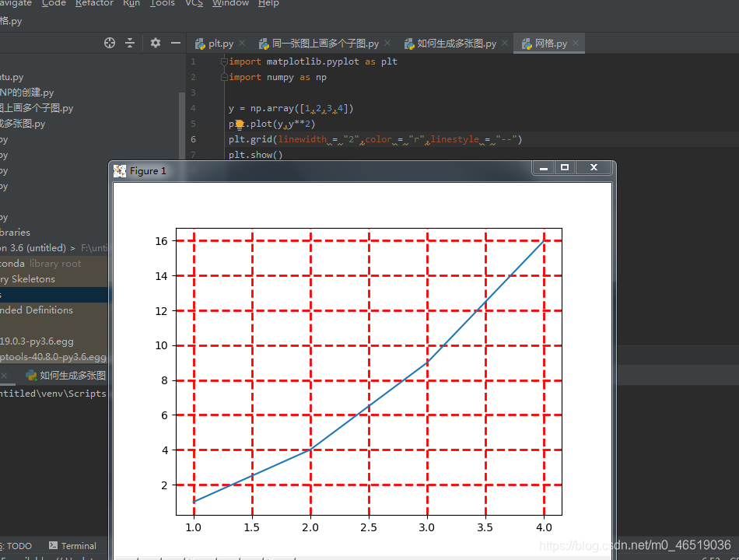
Task: Hide the project panel with minus icon
Action: (176, 43)
